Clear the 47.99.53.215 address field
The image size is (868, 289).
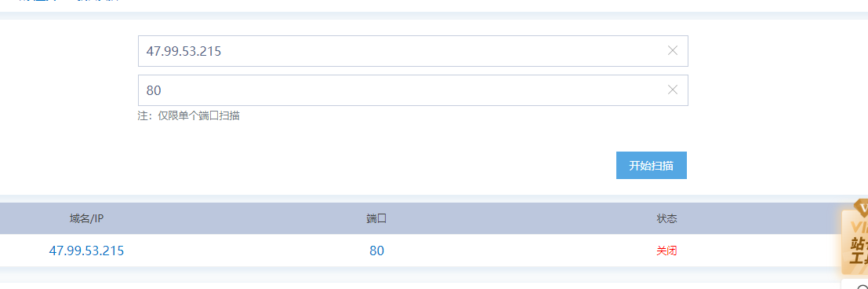673,50
